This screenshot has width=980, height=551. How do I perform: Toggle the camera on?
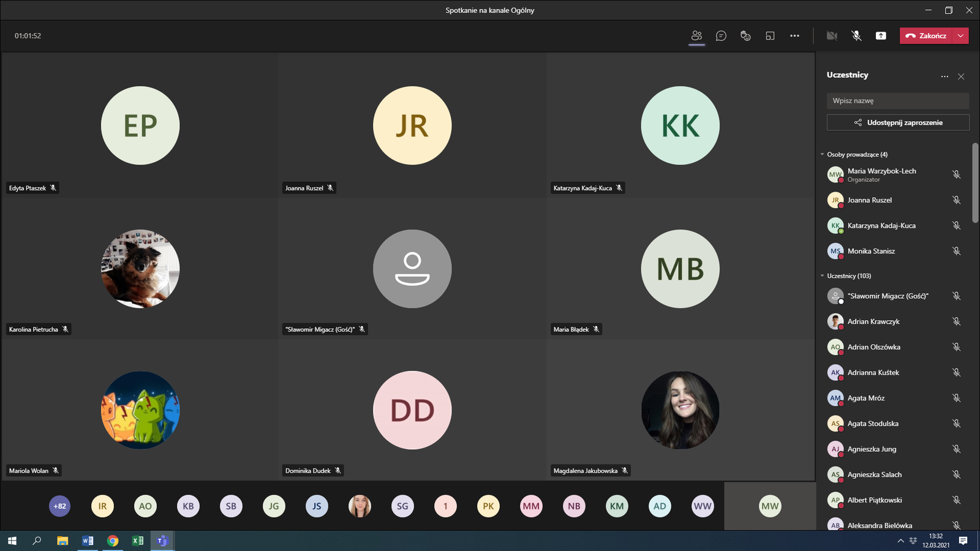(832, 36)
